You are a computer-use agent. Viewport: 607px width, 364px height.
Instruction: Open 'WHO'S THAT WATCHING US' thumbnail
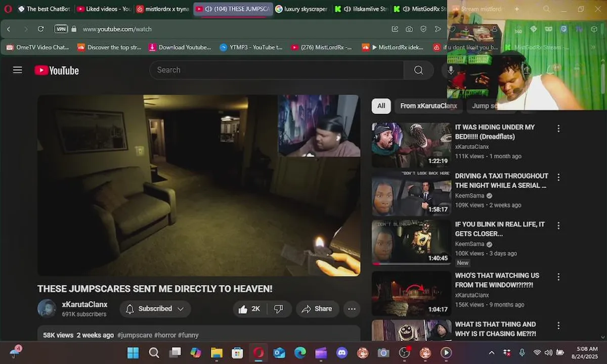[411, 294]
